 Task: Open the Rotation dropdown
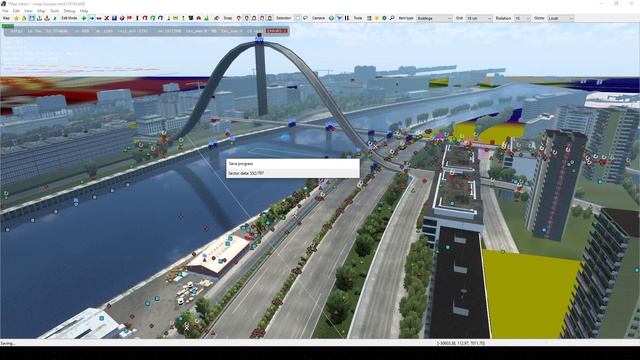click(522, 18)
